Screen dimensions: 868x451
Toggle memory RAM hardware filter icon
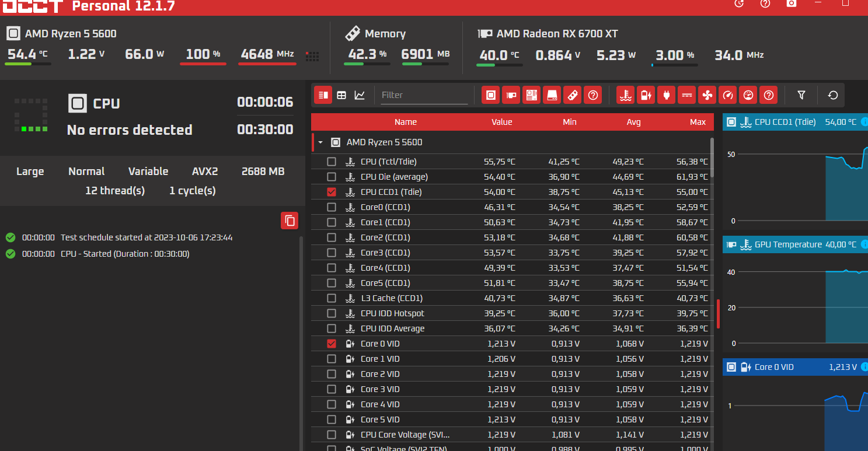(x=573, y=95)
